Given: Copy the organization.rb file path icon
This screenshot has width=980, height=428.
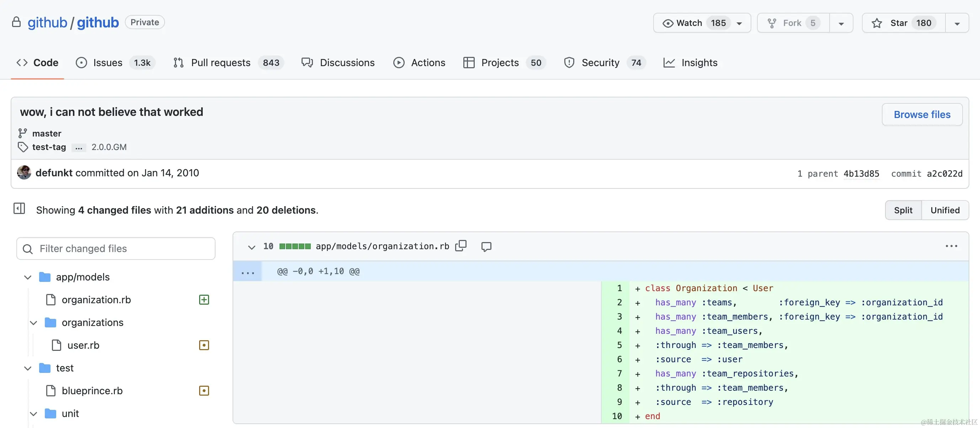Looking at the screenshot, I should 461,246.
